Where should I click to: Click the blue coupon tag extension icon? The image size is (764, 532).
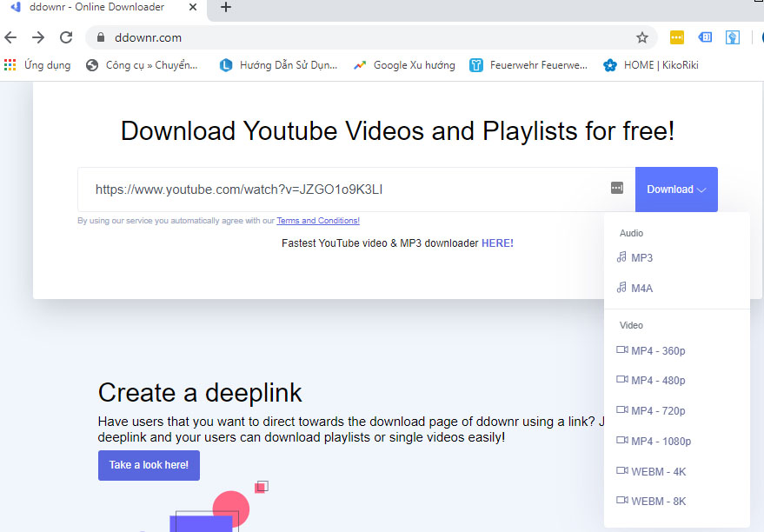[704, 37]
